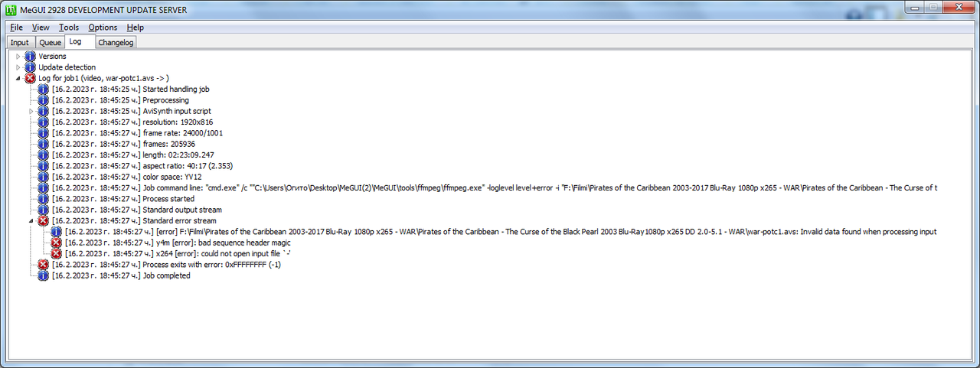Expand the AviSynth input script node
The height and width of the screenshot is (368, 980).
click(x=31, y=111)
